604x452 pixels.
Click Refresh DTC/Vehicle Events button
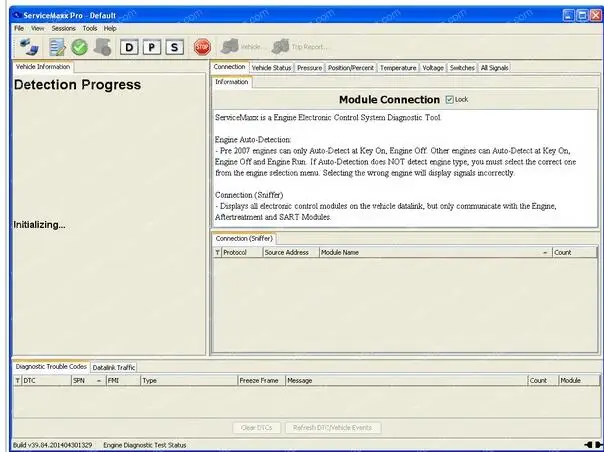[x=333, y=428]
